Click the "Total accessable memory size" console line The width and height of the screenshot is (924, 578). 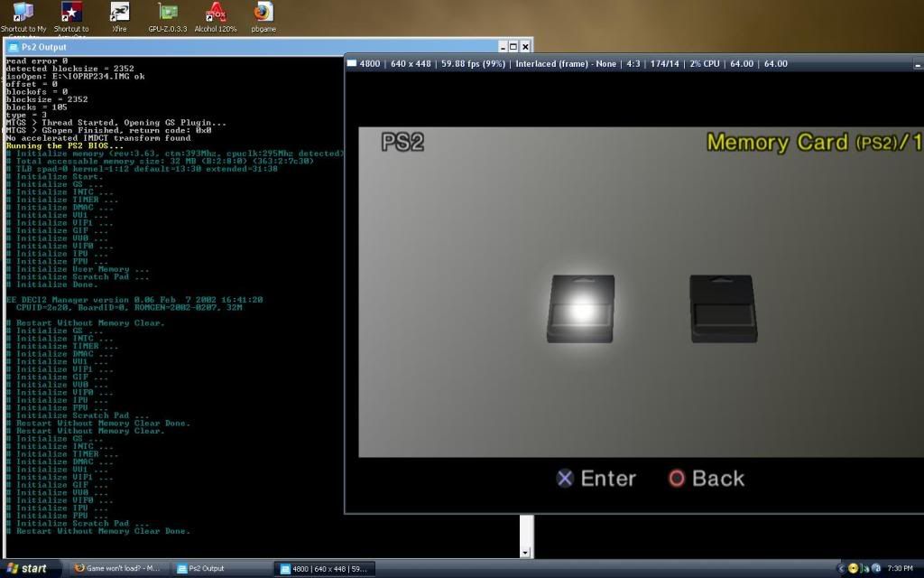pos(160,161)
